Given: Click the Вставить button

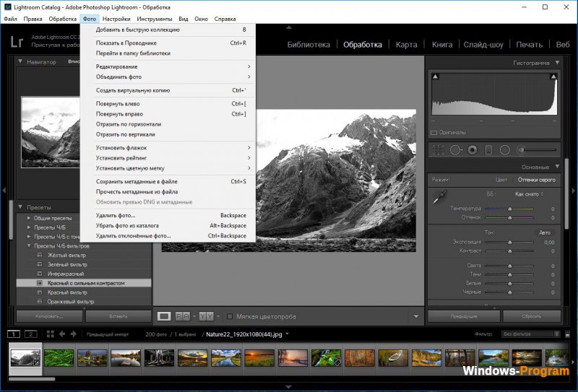Looking at the screenshot, I should [118, 316].
